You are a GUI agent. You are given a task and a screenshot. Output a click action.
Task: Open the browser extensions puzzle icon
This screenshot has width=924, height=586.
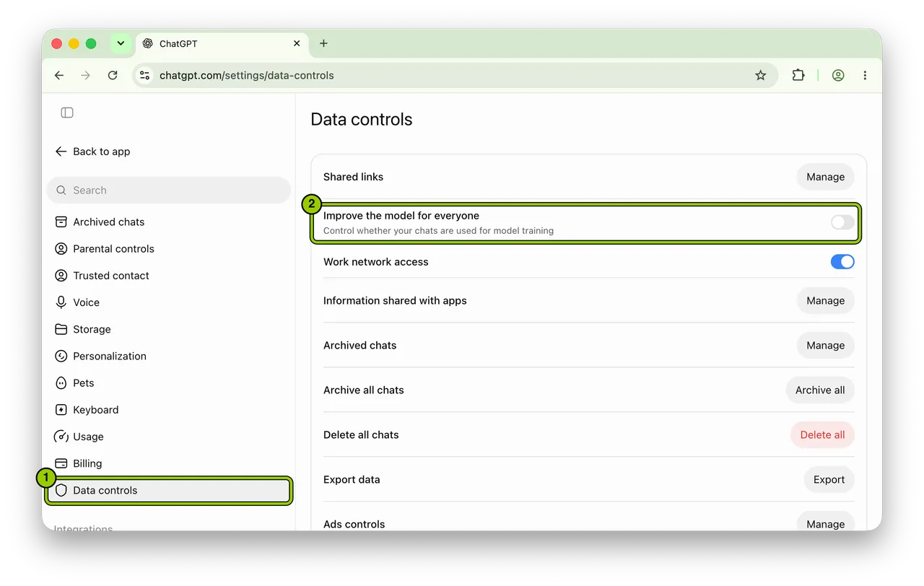(x=798, y=75)
